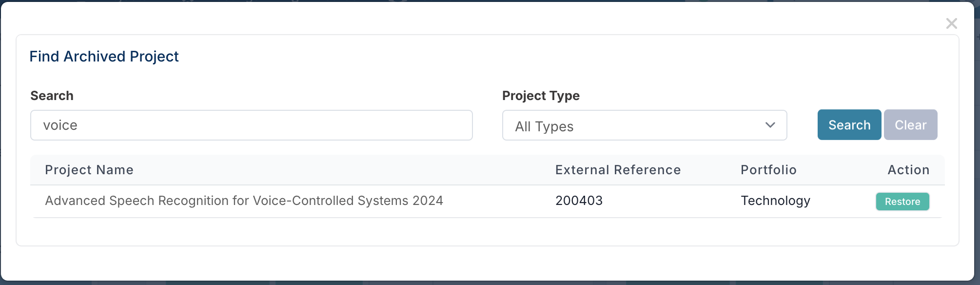Click the chevron arrow in Project Type
This screenshot has height=285, width=980.
[x=770, y=125]
